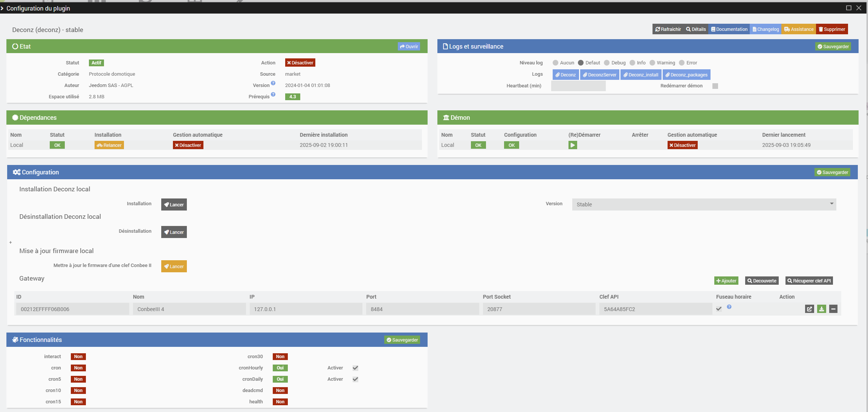The height and width of the screenshot is (412, 868).
Task: Select the Info log level
Action: (632, 63)
